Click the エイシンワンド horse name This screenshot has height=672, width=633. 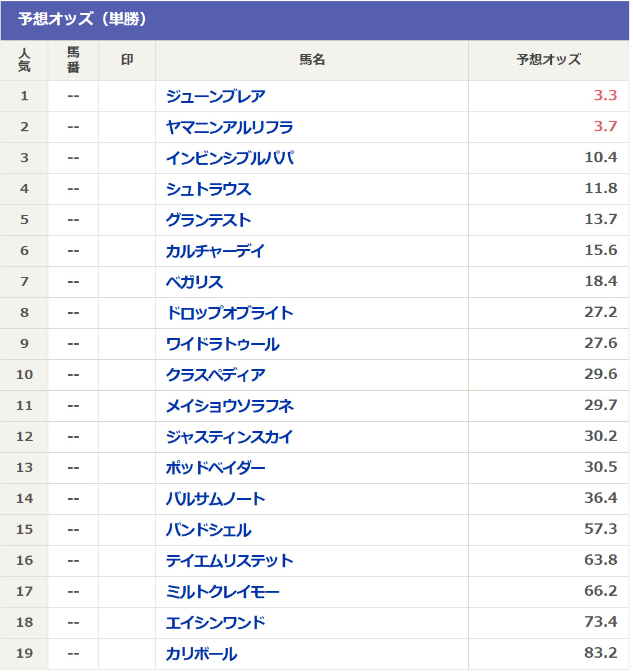tap(216, 622)
